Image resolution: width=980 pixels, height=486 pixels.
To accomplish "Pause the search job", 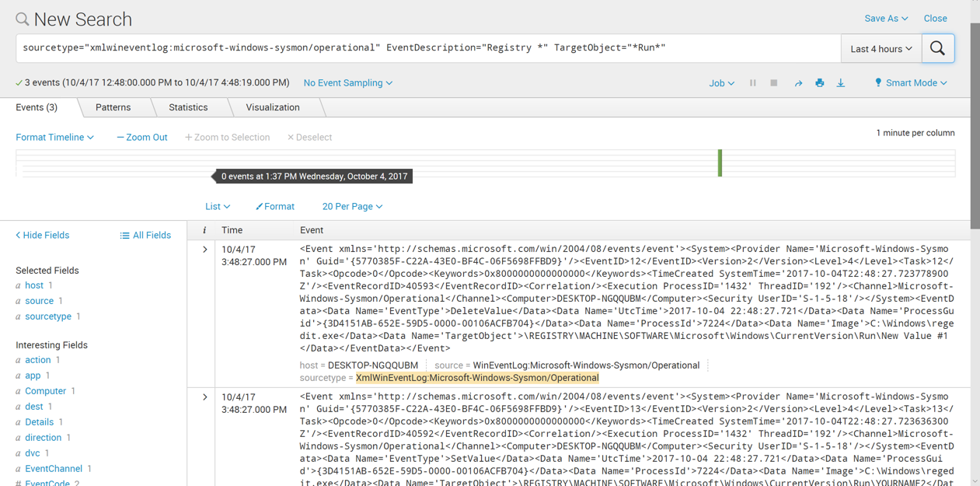I will (x=753, y=82).
